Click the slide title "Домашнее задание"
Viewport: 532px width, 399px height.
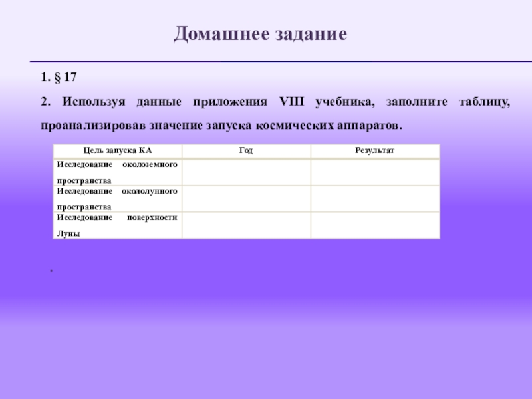click(x=260, y=34)
